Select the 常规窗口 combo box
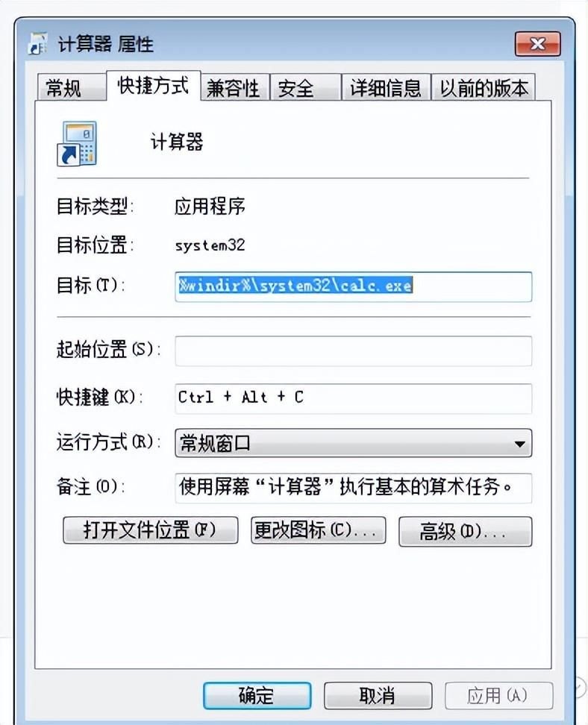The height and width of the screenshot is (725, 588). (x=354, y=443)
